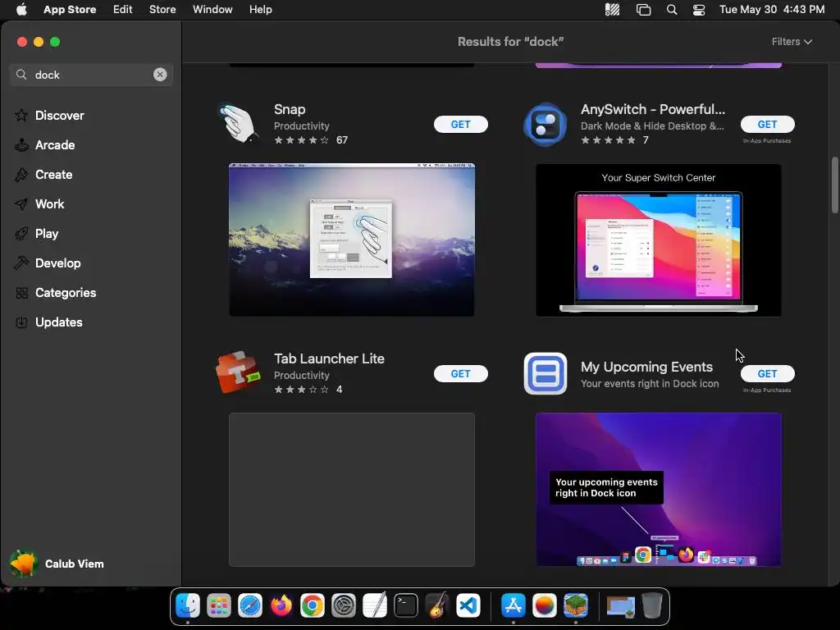Open the My Upcoming Events app icon

545,373
